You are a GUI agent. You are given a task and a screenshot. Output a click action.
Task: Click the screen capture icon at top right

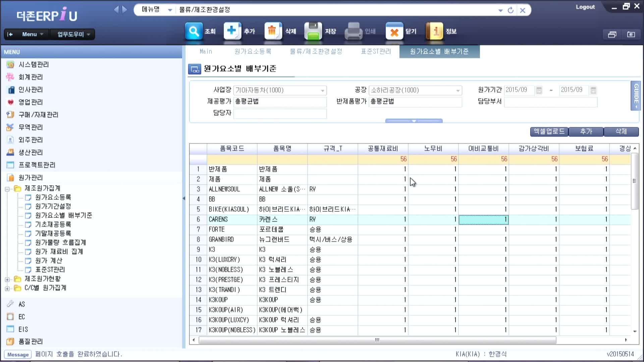tap(631, 34)
